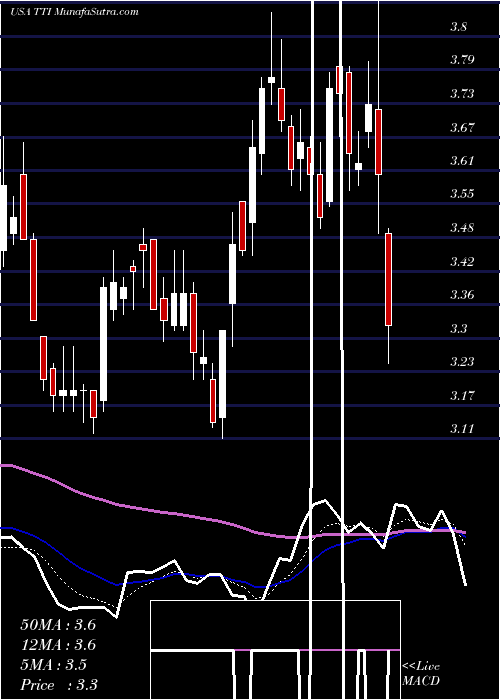Click the end of the pink 50MA line
Viewport: 500px width, 700px height.
[465, 532]
